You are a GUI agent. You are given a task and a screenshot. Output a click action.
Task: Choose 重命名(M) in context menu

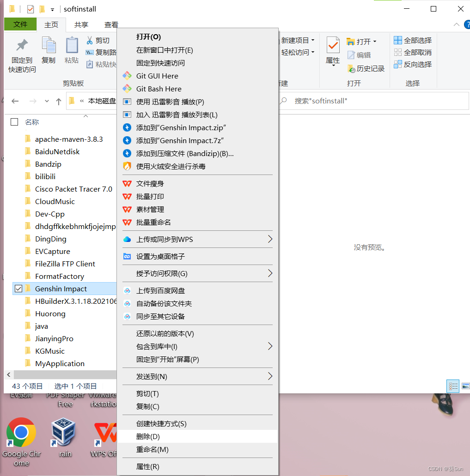pos(197,450)
